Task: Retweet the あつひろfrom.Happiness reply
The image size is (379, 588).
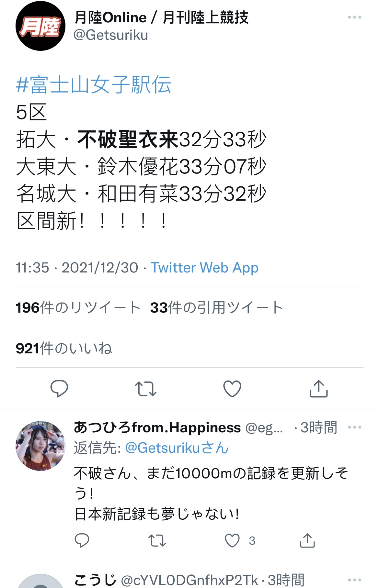Action: 157,540
